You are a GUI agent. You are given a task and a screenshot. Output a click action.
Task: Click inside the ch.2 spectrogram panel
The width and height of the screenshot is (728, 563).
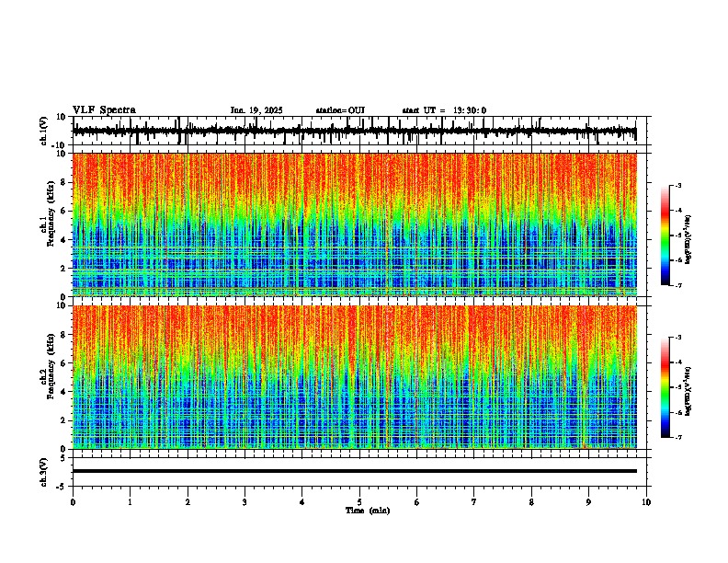(x=355, y=377)
